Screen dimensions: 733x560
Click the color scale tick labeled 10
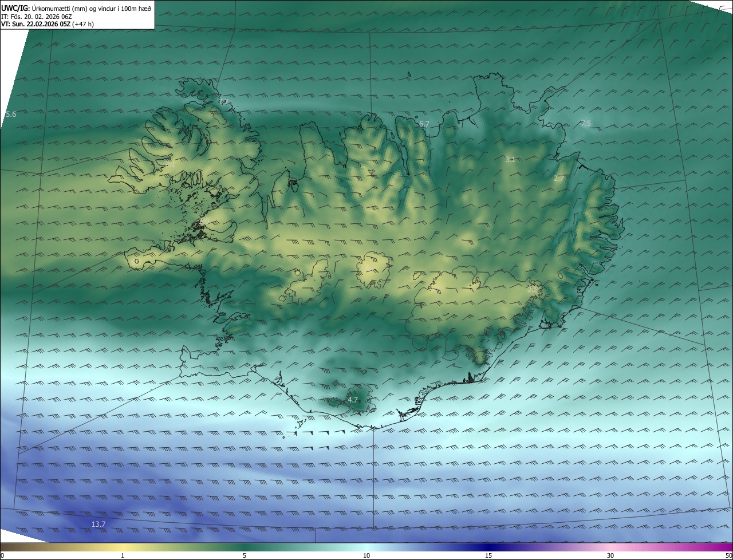coord(366,555)
